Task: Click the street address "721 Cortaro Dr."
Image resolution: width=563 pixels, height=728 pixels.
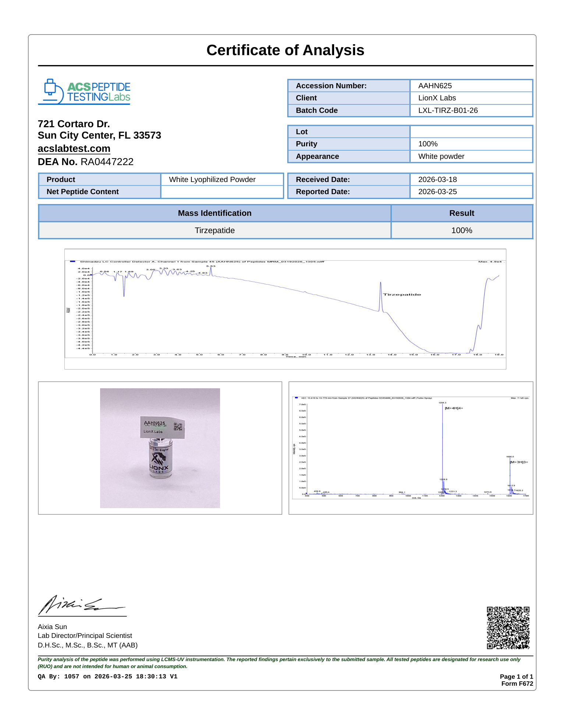Action: (74, 124)
